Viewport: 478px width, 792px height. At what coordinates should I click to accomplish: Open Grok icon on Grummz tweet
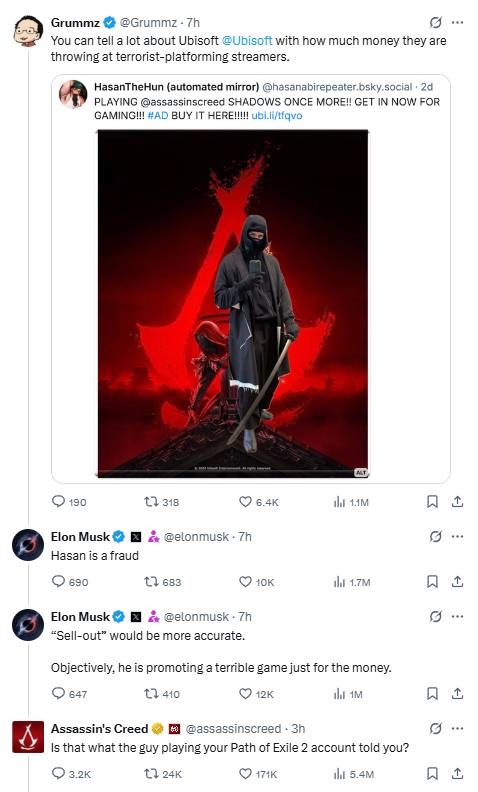point(436,23)
